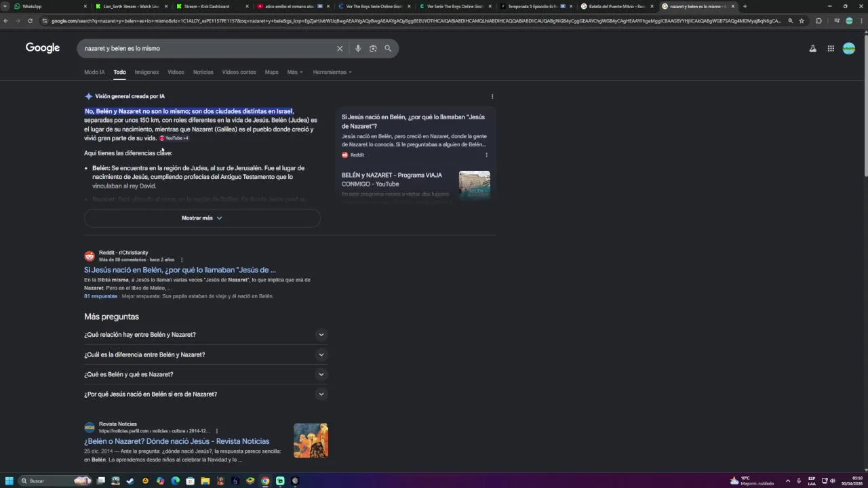Click ESP LAA keyboard language indicator
The image size is (868, 488).
pos(812,481)
